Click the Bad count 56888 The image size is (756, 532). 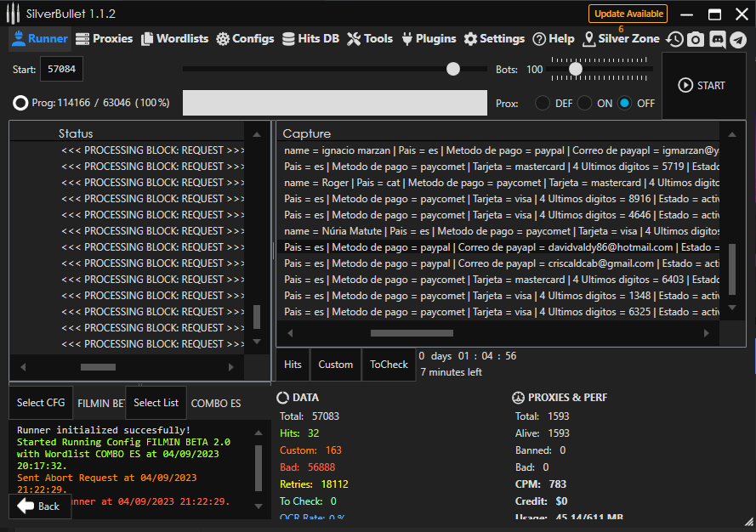tap(321, 467)
